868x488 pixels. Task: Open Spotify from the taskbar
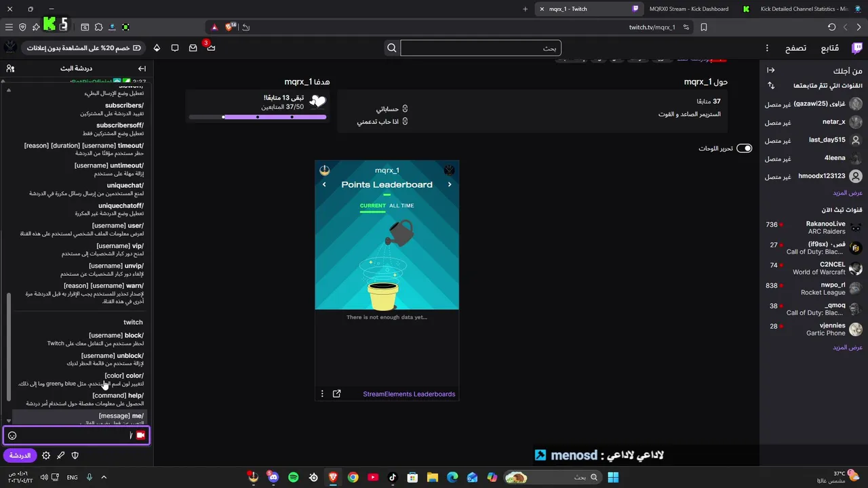(x=293, y=477)
